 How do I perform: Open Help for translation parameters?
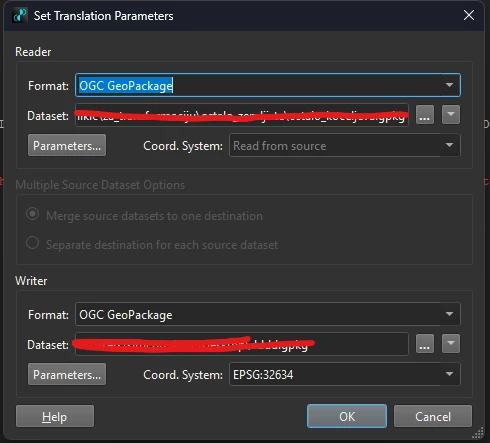(x=55, y=416)
